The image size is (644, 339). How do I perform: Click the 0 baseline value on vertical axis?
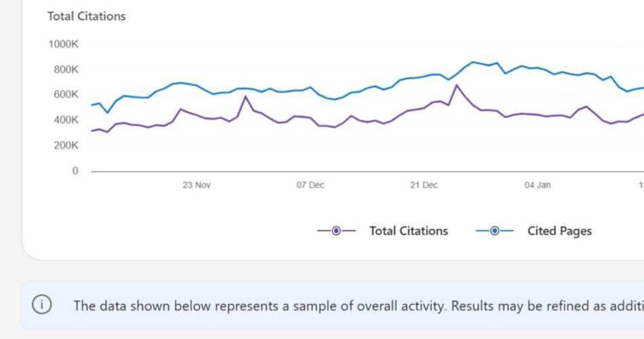[75, 171]
